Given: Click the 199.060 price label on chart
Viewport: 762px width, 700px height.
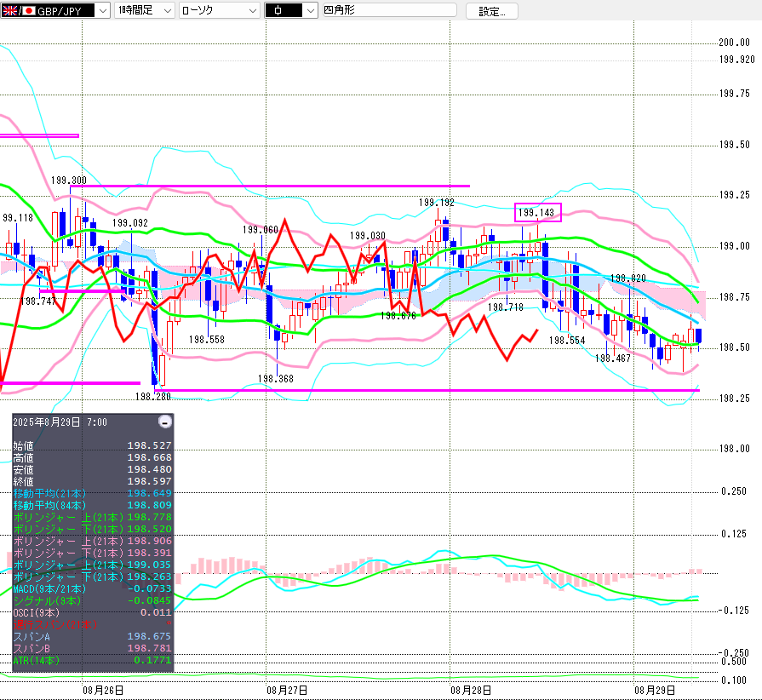Looking at the screenshot, I should pyautogui.click(x=261, y=229).
